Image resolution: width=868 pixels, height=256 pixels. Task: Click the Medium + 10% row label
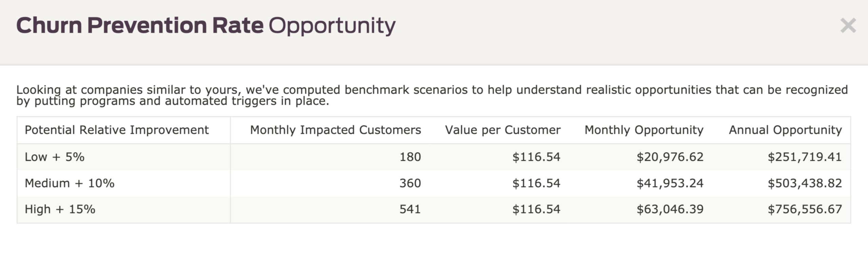70,183
